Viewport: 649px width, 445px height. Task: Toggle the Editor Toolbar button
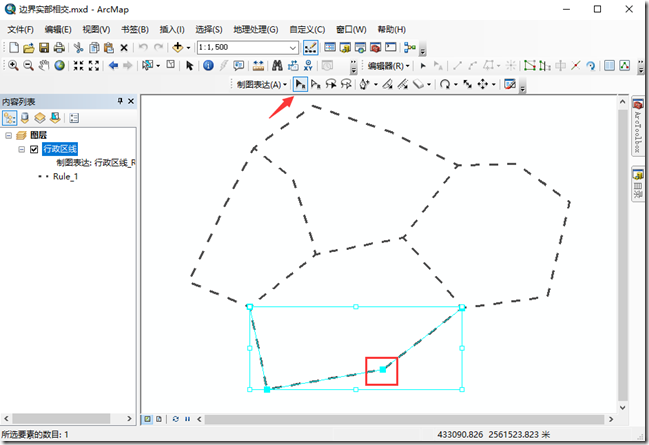pos(310,48)
